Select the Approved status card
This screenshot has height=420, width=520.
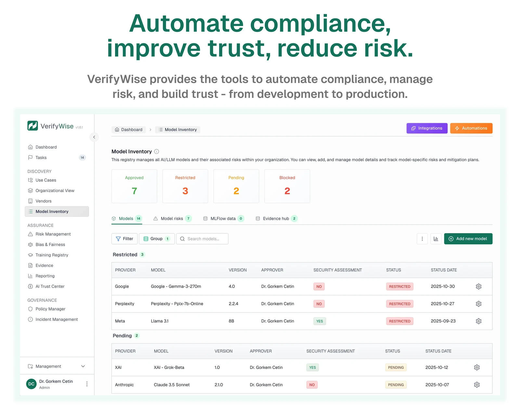click(134, 186)
